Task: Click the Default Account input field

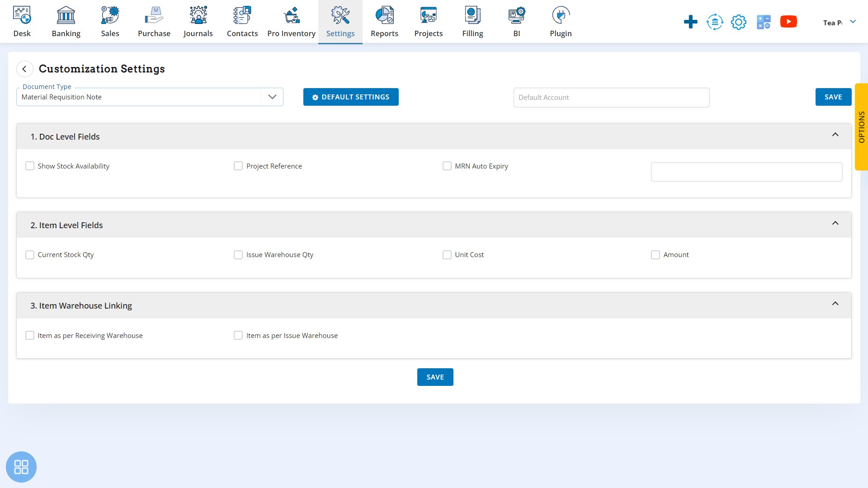Action: tap(611, 97)
